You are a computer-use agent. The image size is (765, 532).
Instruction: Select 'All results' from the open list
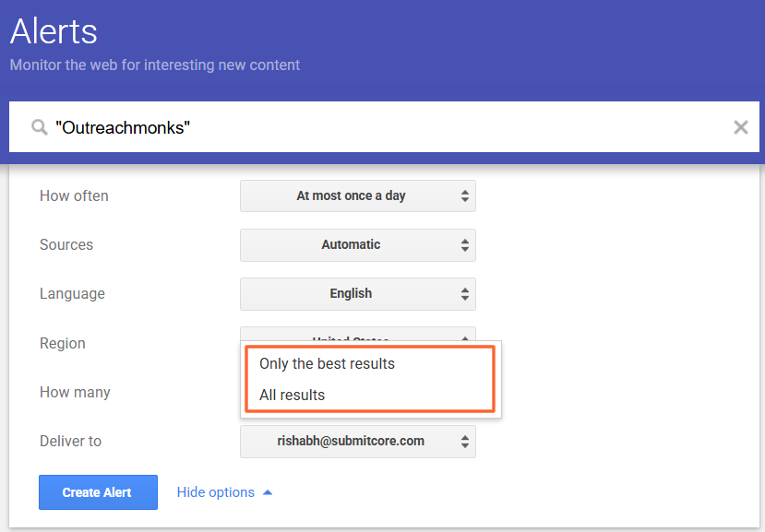point(293,396)
